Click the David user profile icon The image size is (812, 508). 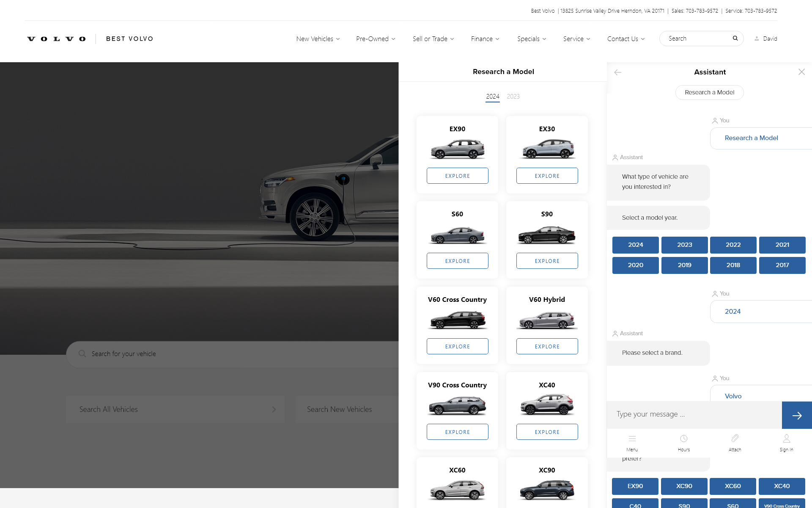tap(757, 39)
